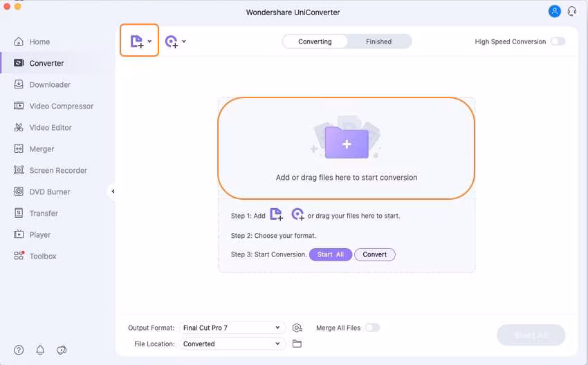Collapse the sidebar with arrow handle
Screen dimensions: 588x365
[113, 191]
